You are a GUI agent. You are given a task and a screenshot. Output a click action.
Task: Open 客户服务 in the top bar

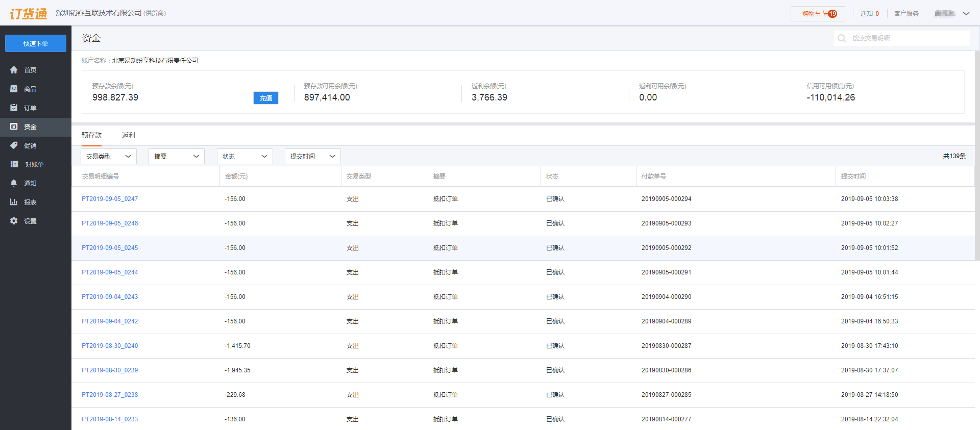click(906, 14)
